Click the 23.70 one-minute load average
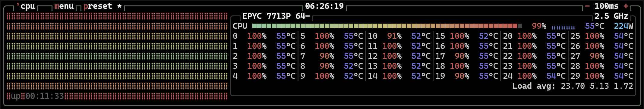Viewport: 644px width, 109px height. pyautogui.click(x=573, y=86)
